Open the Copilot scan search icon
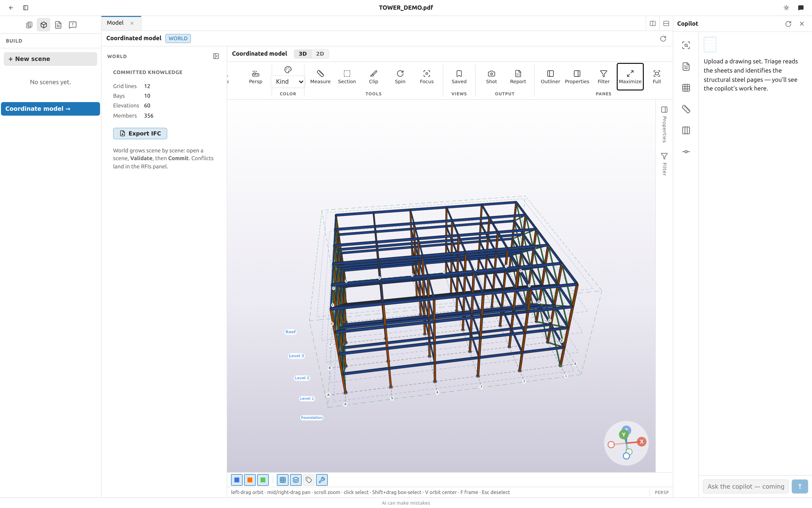This screenshot has height=508, width=812. point(686,45)
